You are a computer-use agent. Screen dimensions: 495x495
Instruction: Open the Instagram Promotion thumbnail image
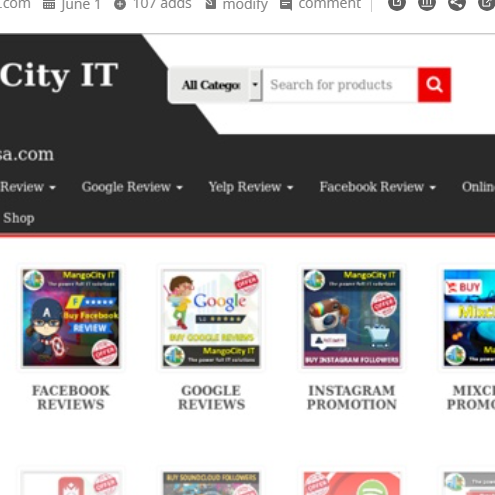[352, 318]
